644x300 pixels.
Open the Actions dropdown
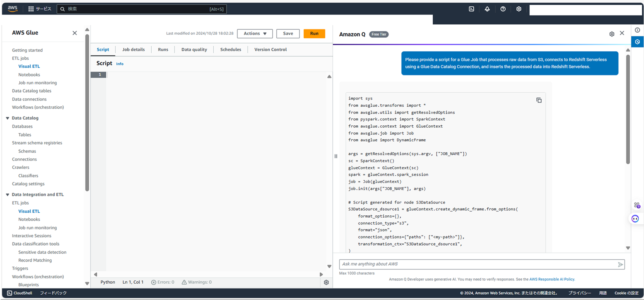click(x=255, y=33)
